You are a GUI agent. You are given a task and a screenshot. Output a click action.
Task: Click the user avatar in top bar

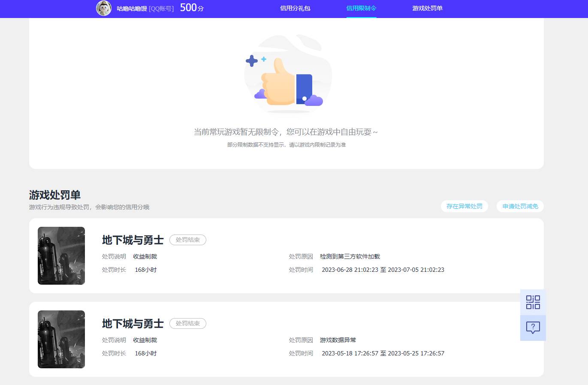click(104, 8)
